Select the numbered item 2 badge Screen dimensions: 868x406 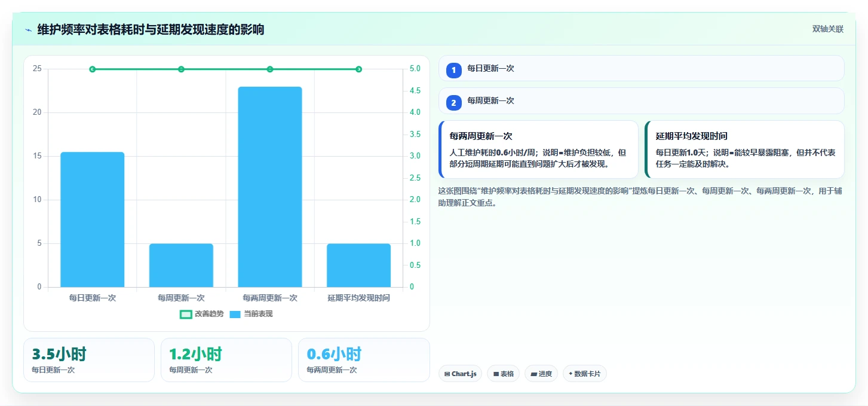[453, 103]
